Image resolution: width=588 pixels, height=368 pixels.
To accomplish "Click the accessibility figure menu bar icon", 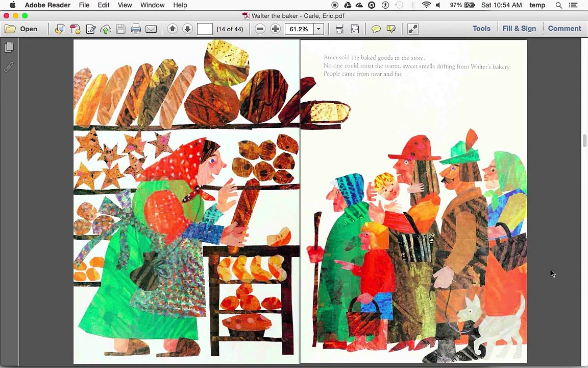I will [385, 5].
